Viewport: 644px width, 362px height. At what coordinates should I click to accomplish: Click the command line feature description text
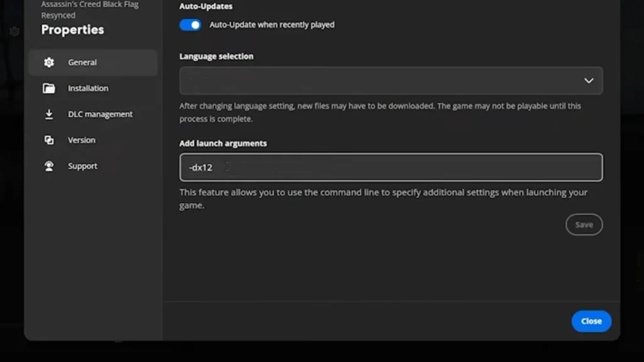383,199
